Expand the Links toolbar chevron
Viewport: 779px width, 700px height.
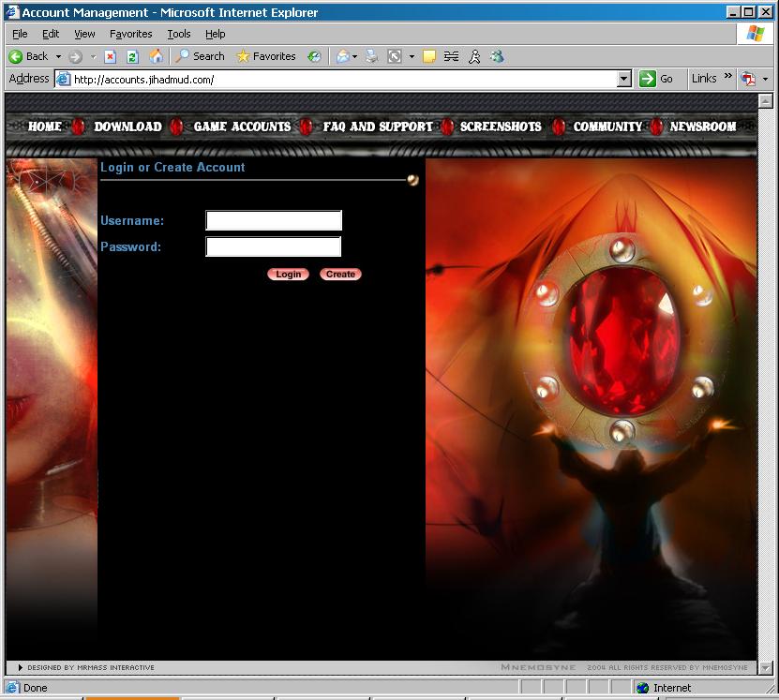(x=727, y=76)
